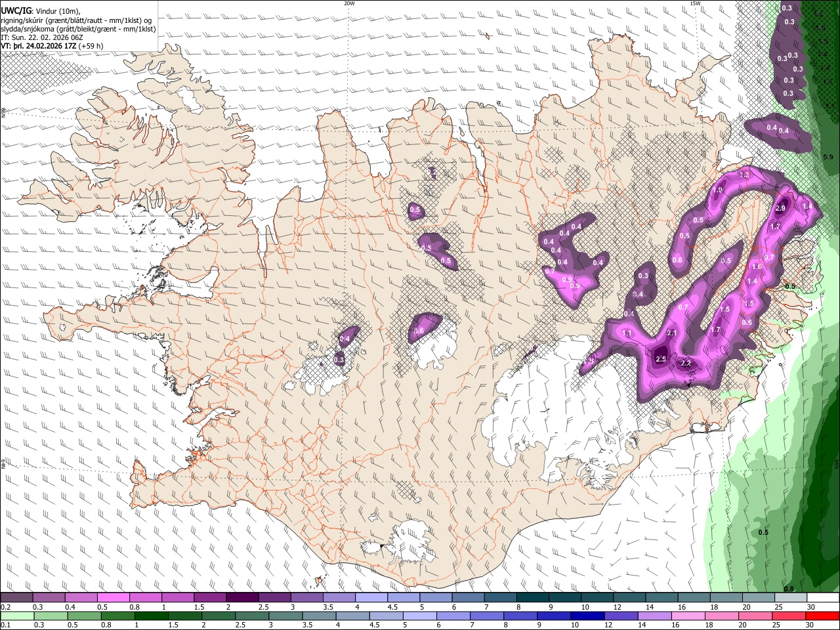Select bottom legend swatch between 6 and 7
The height and width of the screenshot is (630, 840).
(453, 616)
